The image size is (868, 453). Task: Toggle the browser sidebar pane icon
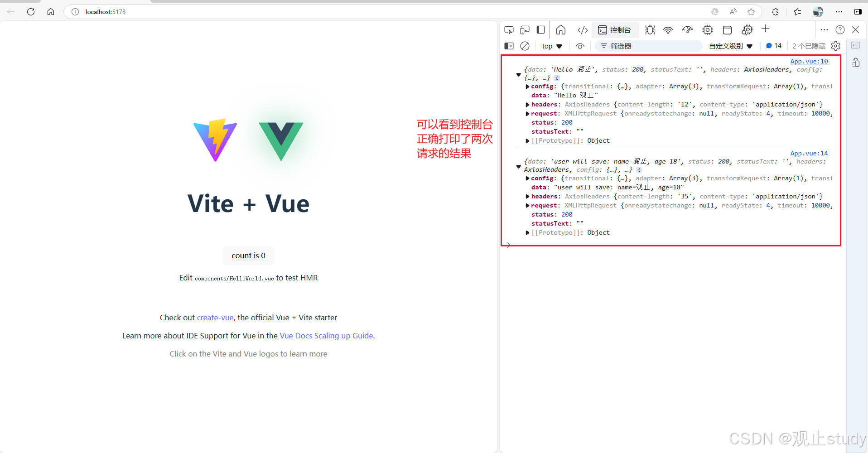pyautogui.click(x=858, y=12)
